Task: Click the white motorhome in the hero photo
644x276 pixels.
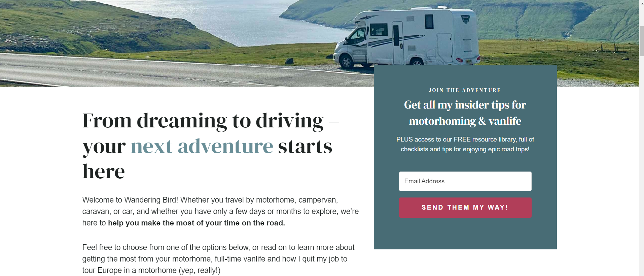Action: [407, 36]
